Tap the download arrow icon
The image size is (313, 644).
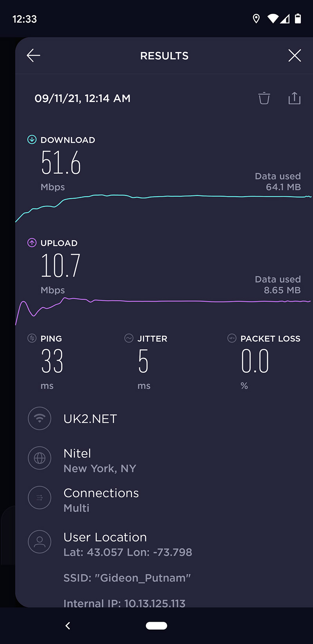point(32,140)
